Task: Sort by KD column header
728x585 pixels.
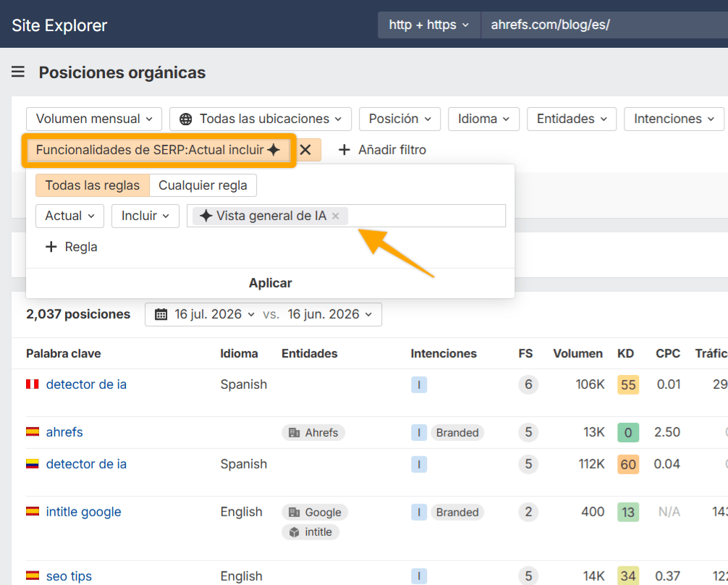Action: [x=625, y=353]
